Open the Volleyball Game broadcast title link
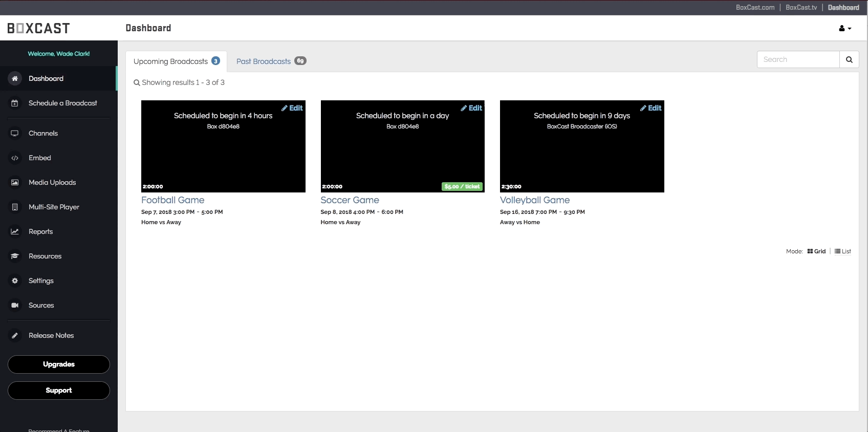This screenshot has height=432, width=868. [x=534, y=200]
